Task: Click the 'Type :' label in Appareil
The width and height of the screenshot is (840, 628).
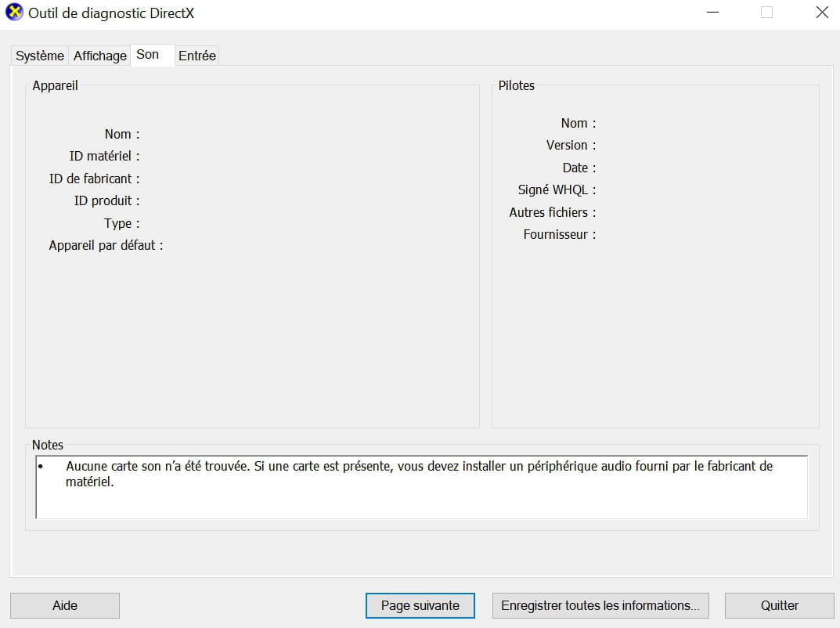Action: (x=121, y=223)
